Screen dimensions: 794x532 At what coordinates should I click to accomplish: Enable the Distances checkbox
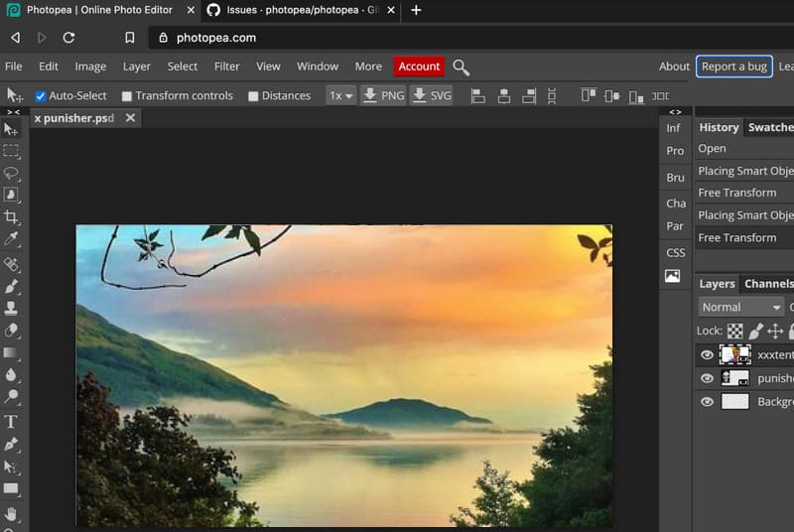[253, 96]
